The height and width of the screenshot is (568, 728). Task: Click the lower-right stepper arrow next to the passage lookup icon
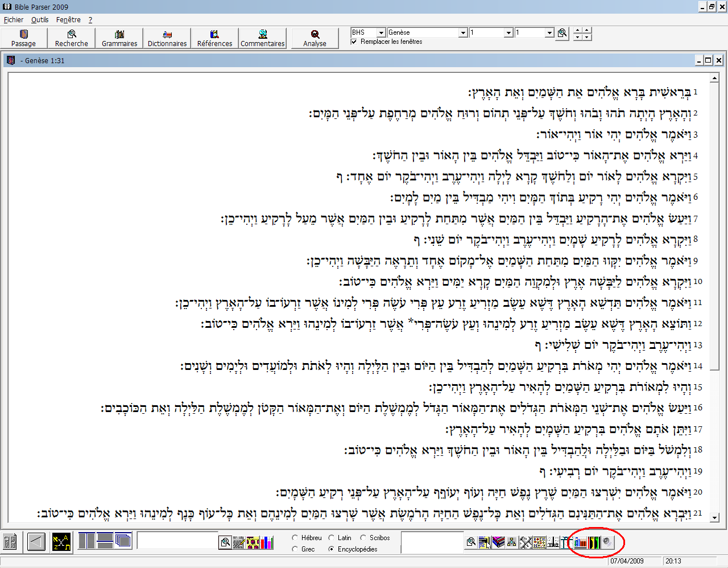[587, 37]
